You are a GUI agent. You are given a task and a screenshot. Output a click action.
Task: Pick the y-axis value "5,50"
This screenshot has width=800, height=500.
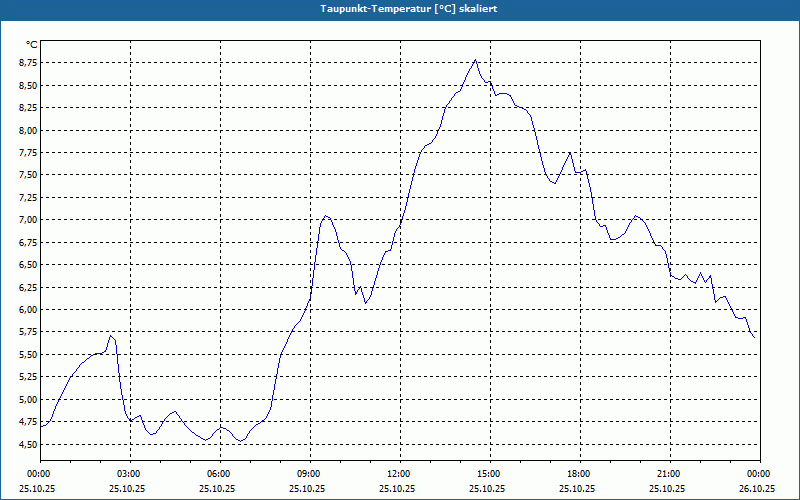(x=28, y=355)
